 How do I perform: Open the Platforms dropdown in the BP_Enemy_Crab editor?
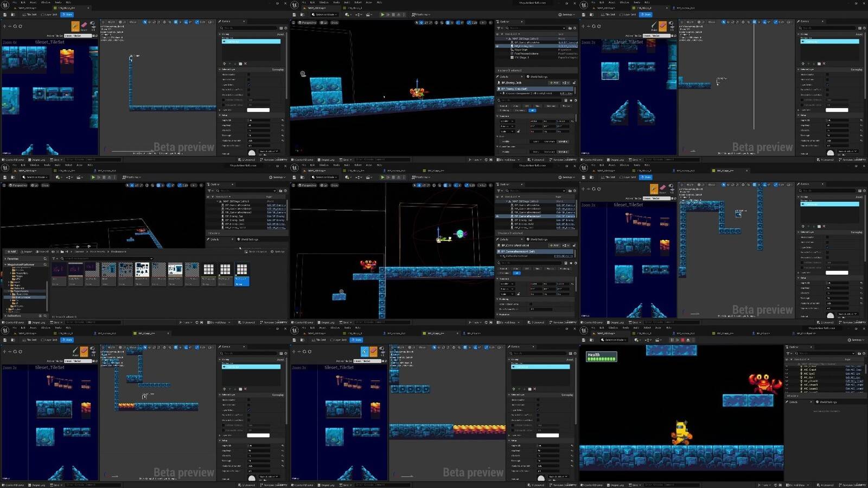[x=422, y=15]
